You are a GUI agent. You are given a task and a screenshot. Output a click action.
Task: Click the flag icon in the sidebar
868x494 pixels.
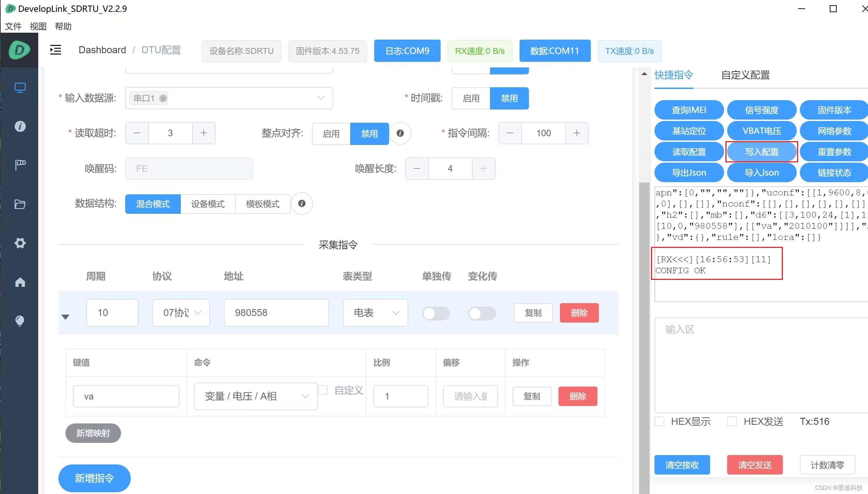pyautogui.click(x=20, y=165)
